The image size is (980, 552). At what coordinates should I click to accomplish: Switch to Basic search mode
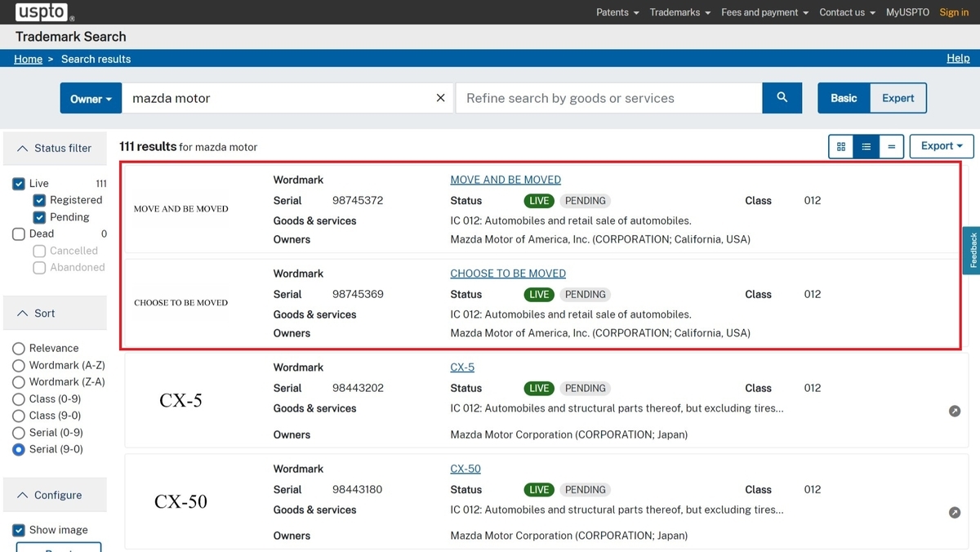click(844, 98)
